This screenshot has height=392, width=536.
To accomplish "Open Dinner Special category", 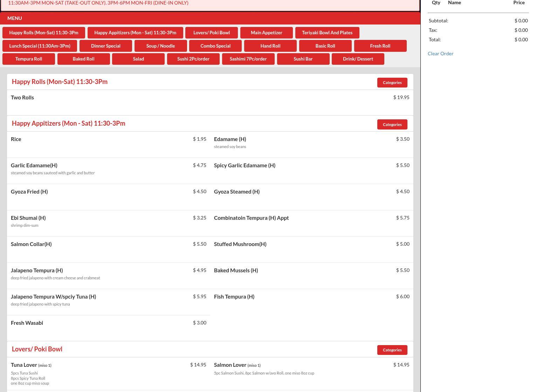I will pyautogui.click(x=106, y=46).
